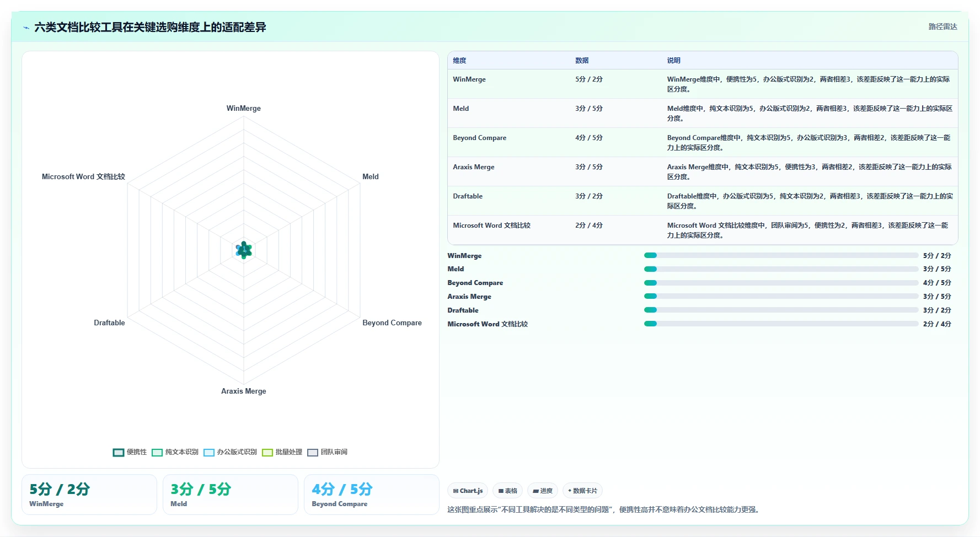Screen dimensions: 980x537
Task: Click the data points at the radar center
Action: [x=244, y=250]
